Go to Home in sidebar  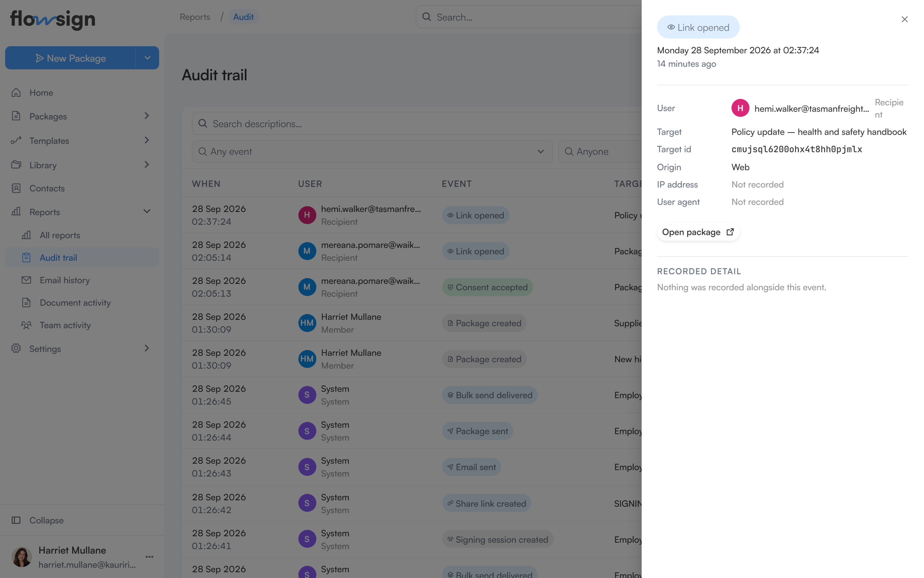tap(82, 92)
